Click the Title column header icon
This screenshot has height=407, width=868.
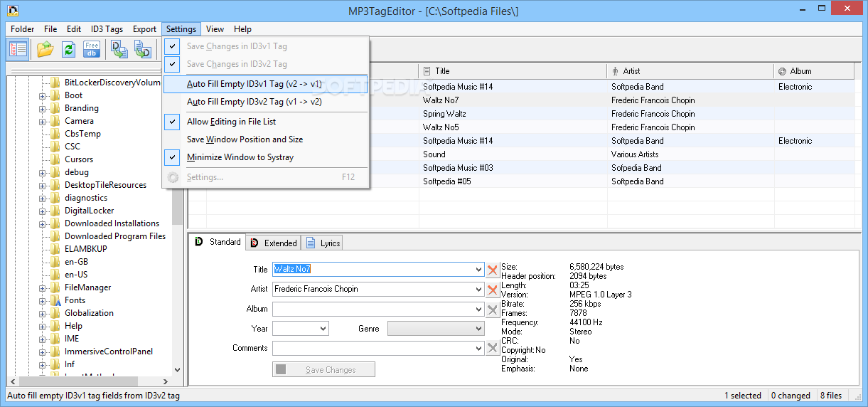427,71
